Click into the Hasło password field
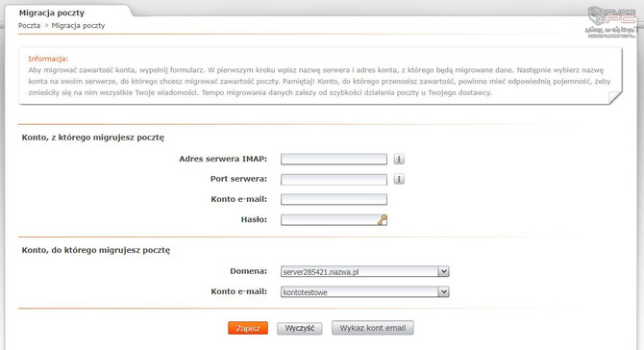The width and height of the screenshot is (644, 350). point(334,220)
